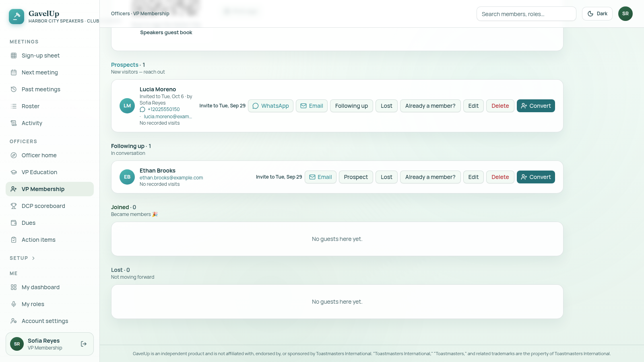Screen dimensions: 644x362
Task: Open Sign-up sheet grid icon
Action: click(x=14, y=56)
